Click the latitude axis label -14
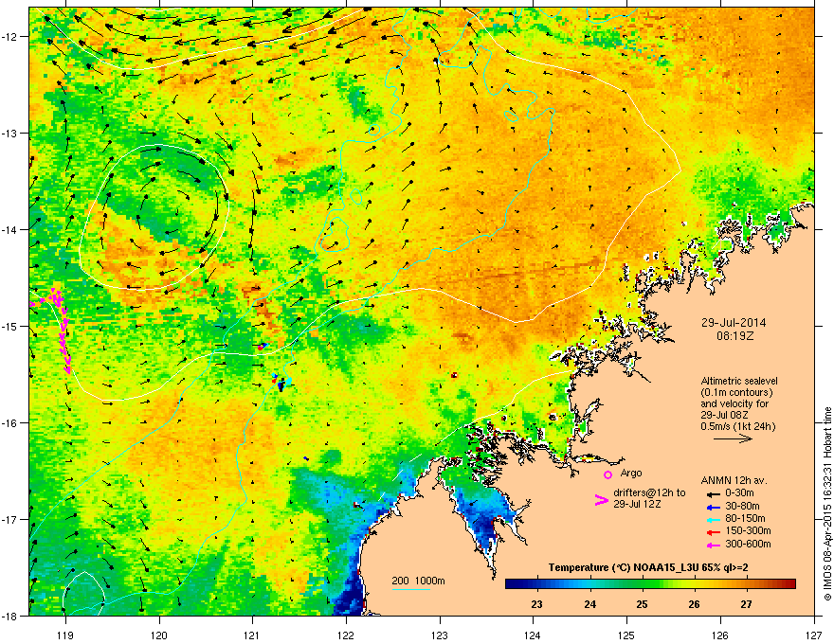 click(11, 229)
